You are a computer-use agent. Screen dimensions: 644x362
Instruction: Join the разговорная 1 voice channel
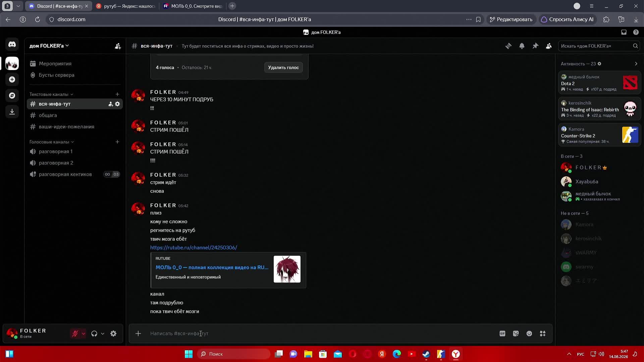(x=74, y=152)
